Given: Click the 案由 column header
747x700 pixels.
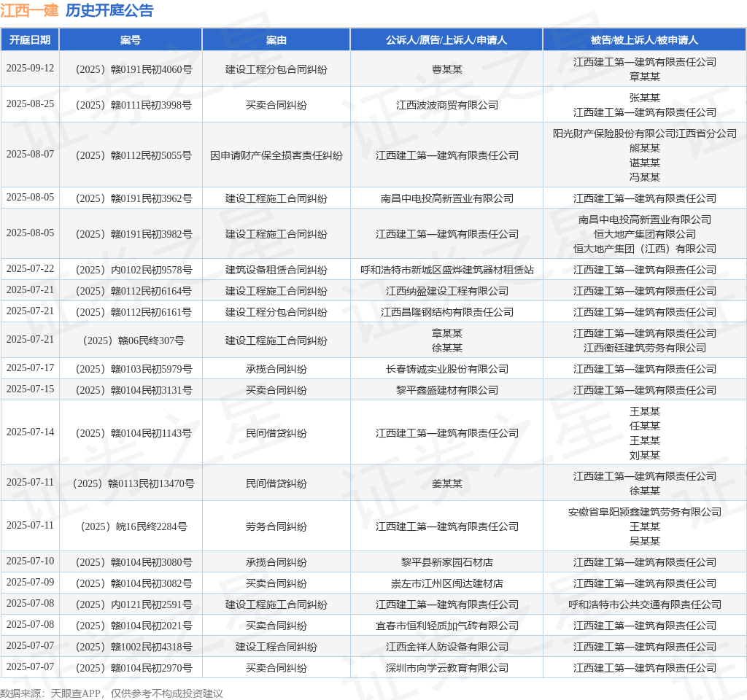Looking at the screenshot, I should click(276, 40).
